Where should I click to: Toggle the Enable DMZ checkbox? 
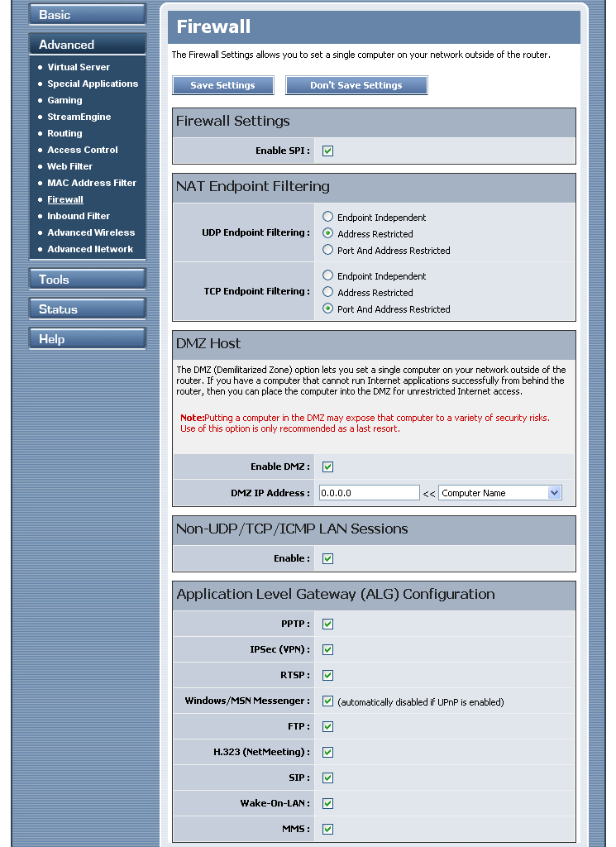327,467
